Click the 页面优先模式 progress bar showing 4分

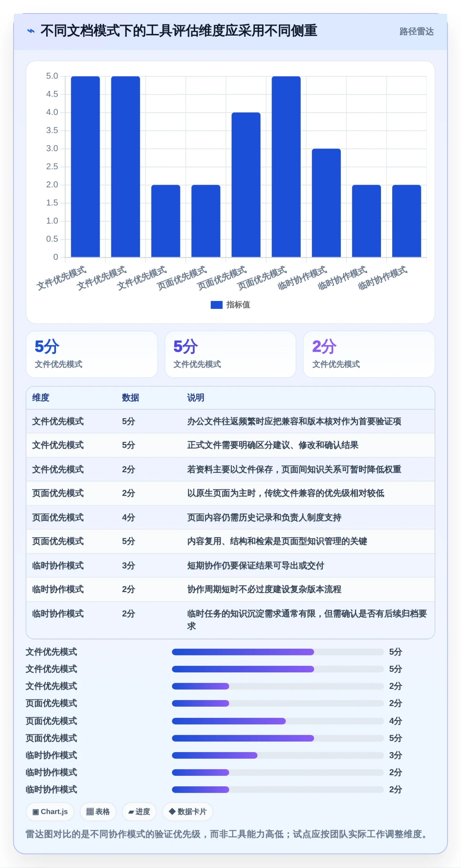[x=278, y=721]
